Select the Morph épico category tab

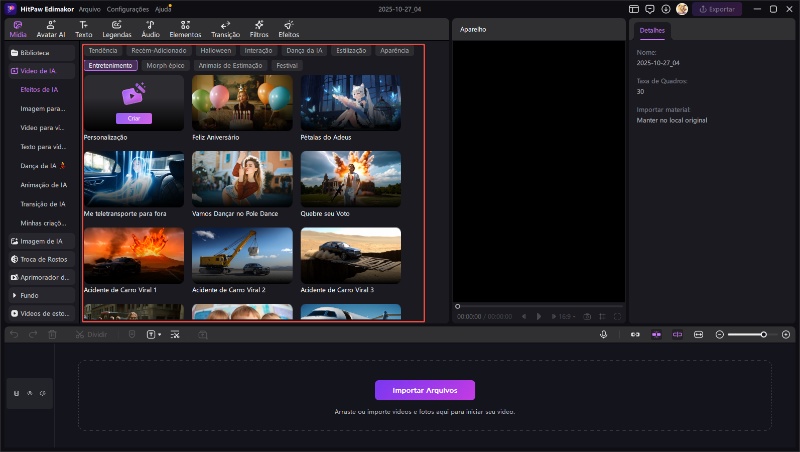[165, 65]
